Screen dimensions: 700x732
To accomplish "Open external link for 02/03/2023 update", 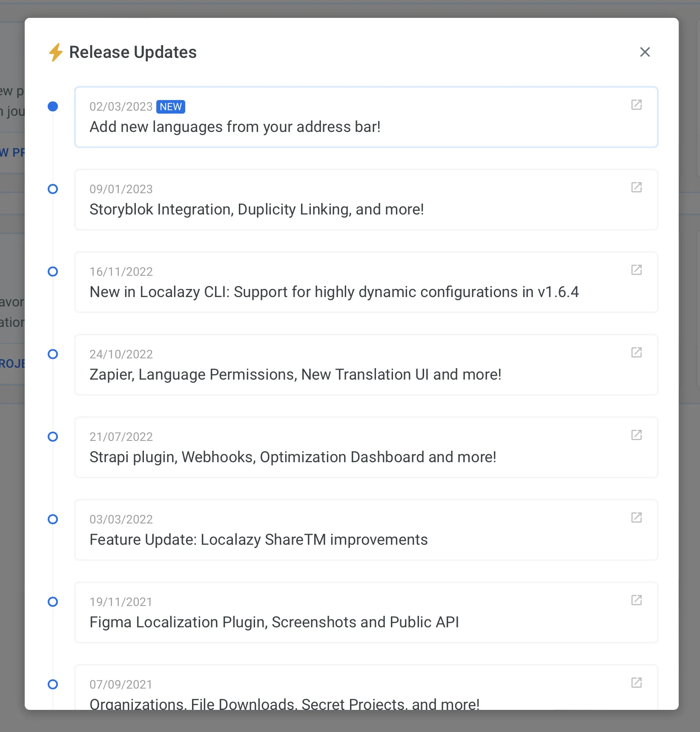I will coord(636,105).
